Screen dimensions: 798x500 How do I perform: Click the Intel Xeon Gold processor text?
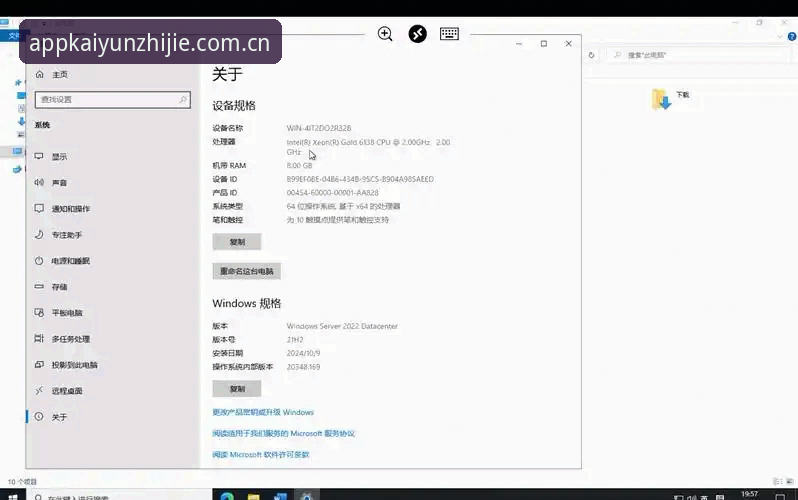click(x=368, y=147)
